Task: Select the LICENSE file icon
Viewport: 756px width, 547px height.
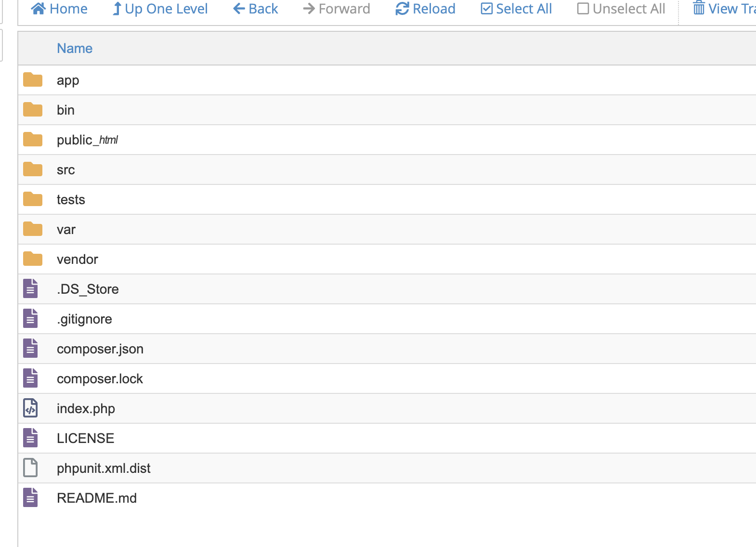Action: tap(30, 438)
